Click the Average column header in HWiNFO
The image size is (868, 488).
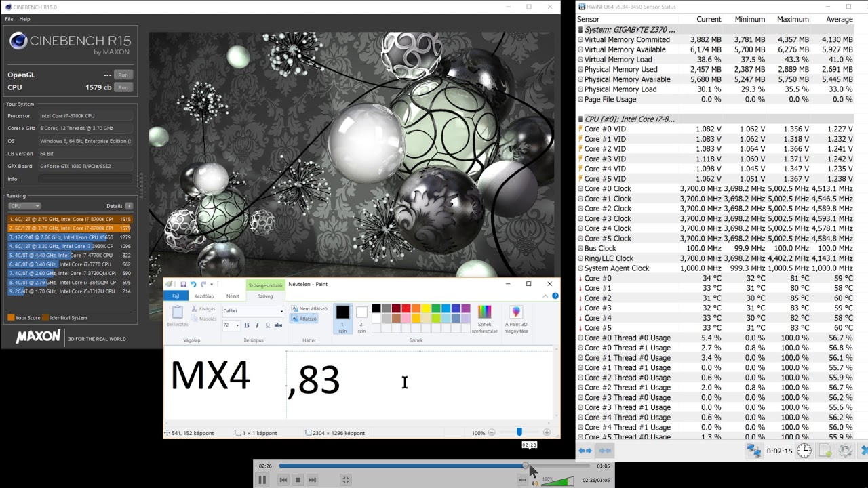(x=840, y=20)
